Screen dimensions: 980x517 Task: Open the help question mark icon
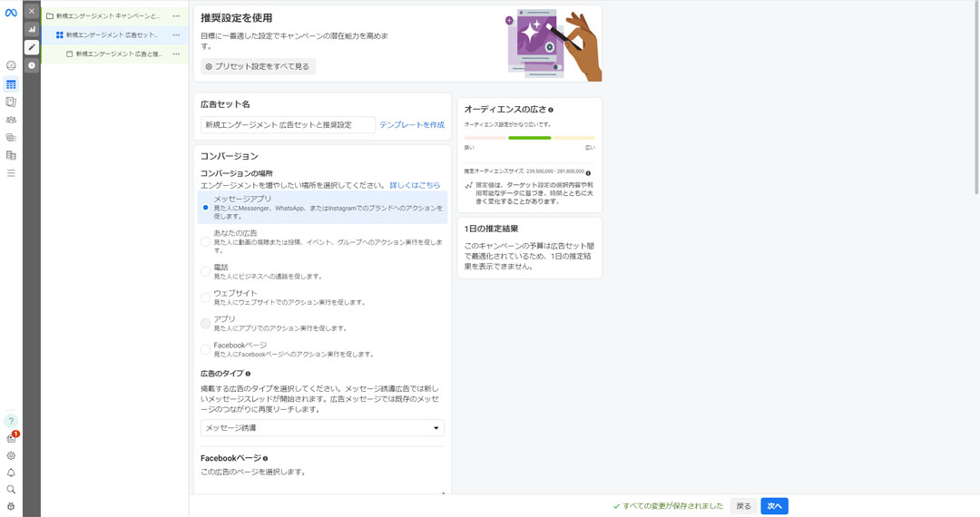point(11,421)
